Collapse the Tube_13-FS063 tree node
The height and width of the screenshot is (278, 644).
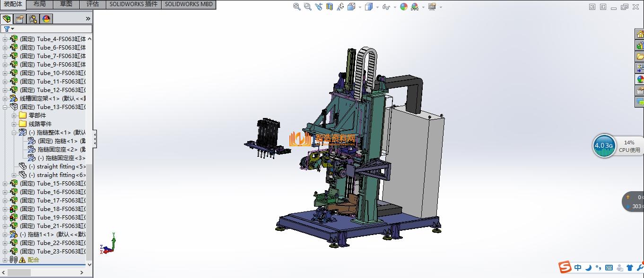(x=5, y=107)
